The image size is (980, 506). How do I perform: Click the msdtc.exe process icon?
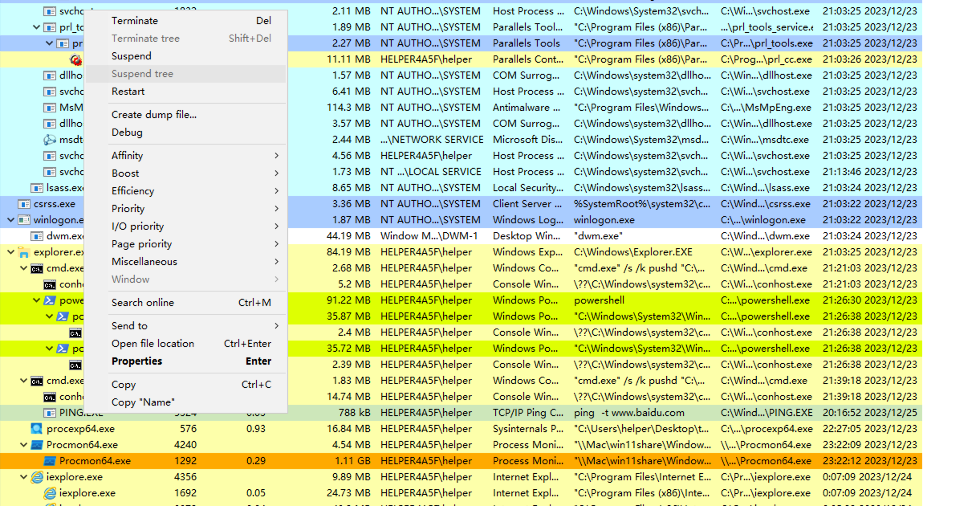pyautogui.click(x=49, y=140)
